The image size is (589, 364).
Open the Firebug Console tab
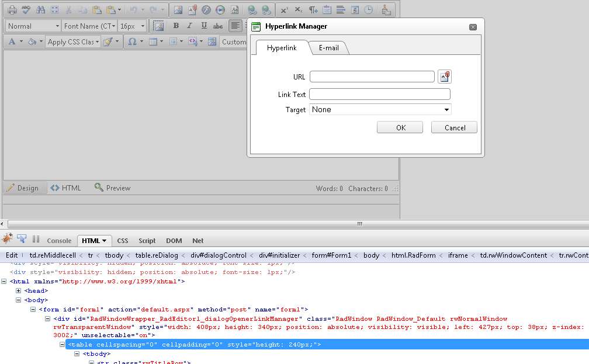pyautogui.click(x=59, y=241)
